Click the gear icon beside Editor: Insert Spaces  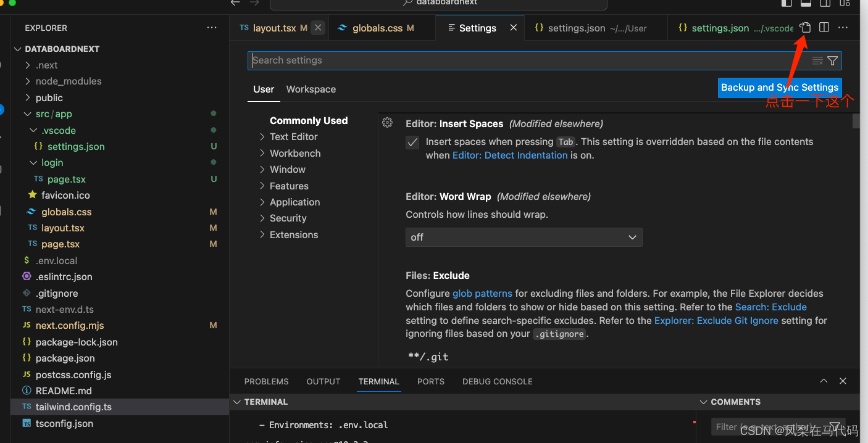point(387,122)
